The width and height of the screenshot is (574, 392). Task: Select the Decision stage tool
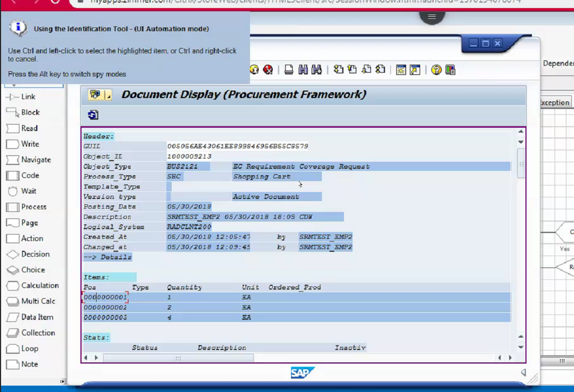[x=29, y=254]
